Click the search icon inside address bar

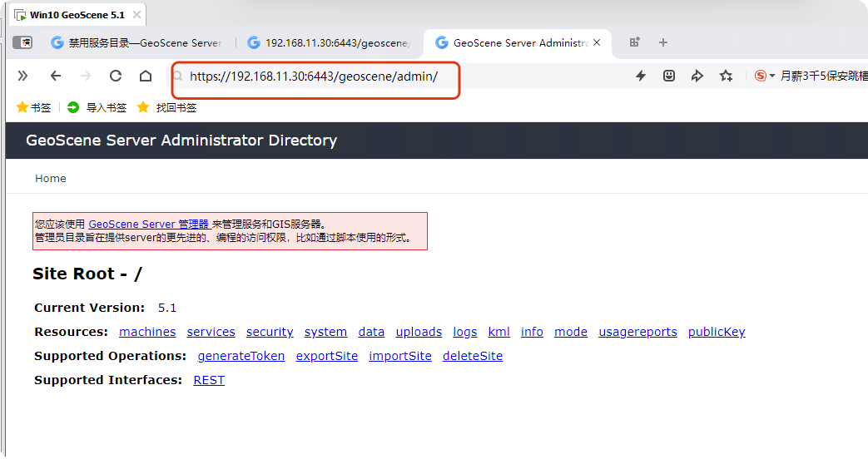[178, 76]
